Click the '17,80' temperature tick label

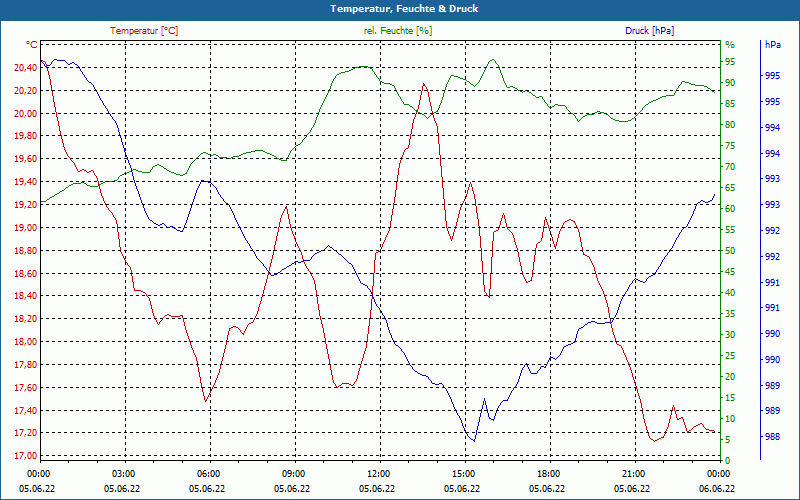coord(27,365)
